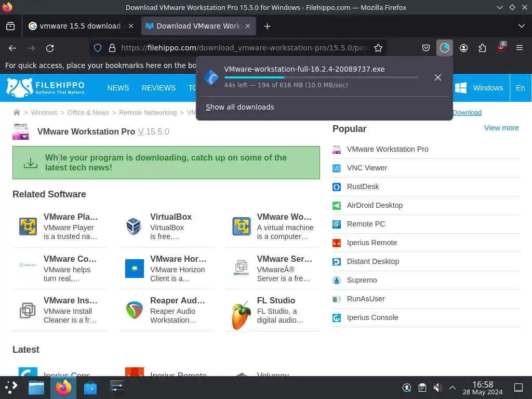This screenshot has height=399, width=532.
Task: Open the KDE application launcher
Action: (11, 387)
